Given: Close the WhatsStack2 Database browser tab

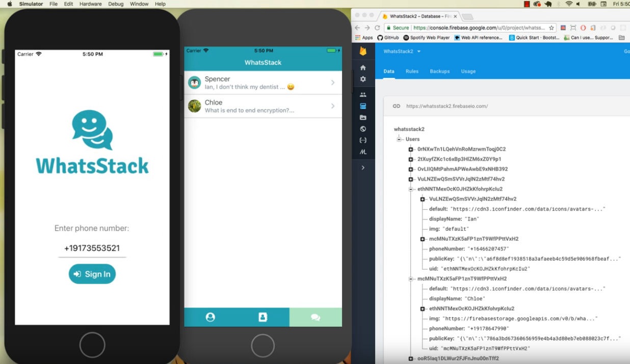Looking at the screenshot, I should tap(455, 16).
